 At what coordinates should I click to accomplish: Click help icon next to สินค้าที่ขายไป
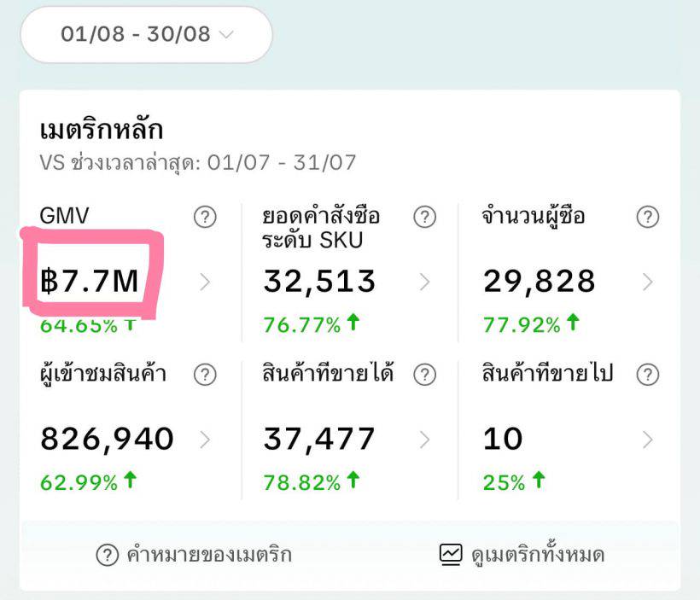click(648, 374)
